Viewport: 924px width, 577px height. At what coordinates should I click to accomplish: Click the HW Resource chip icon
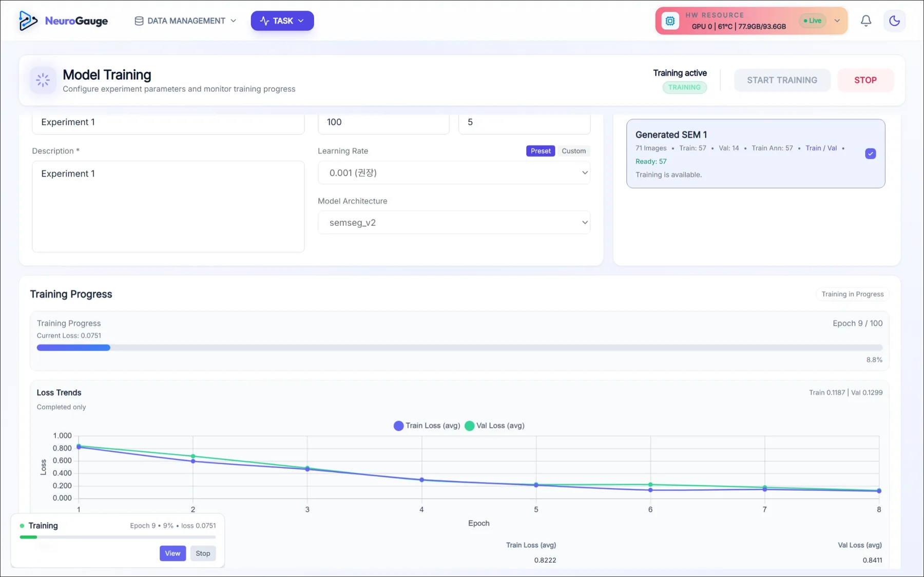[x=670, y=21]
